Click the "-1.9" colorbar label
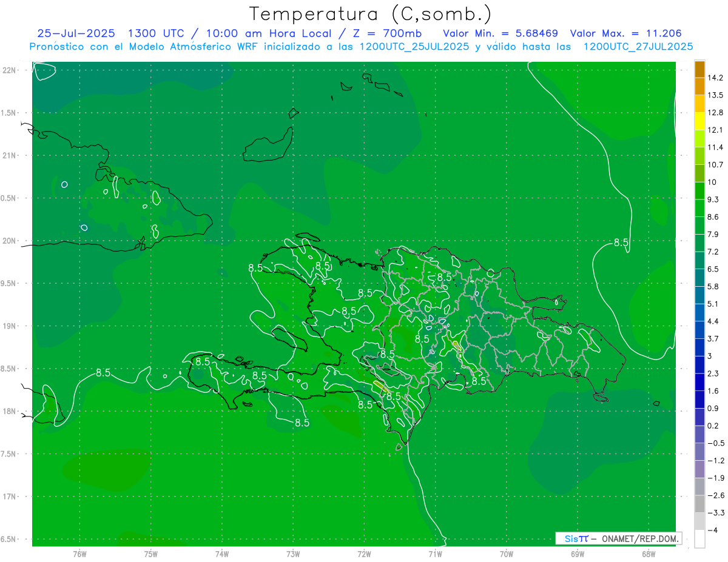Viewport: 728px width, 562px height. (715, 478)
